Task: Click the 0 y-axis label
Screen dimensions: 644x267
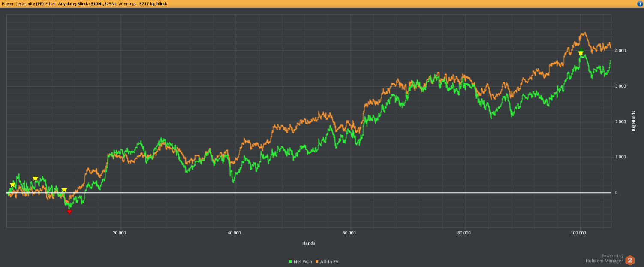Action: [x=617, y=193]
